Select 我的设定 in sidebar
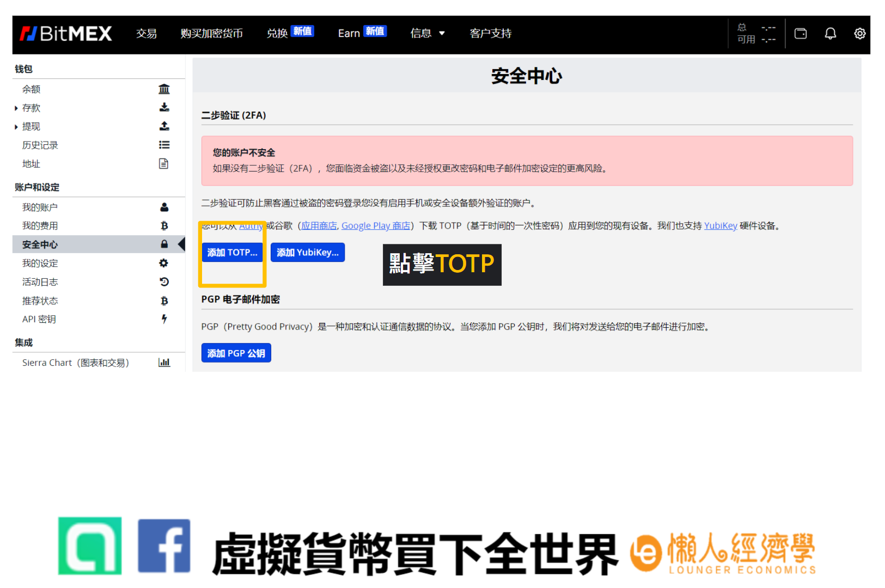 pyautogui.click(x=40, y=263)
